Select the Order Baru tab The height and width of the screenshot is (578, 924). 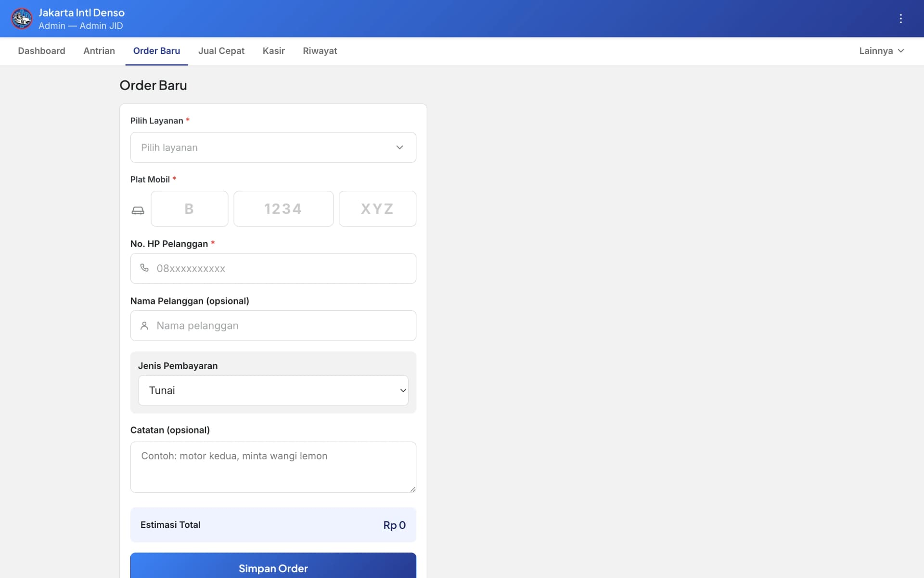[x=156, y=51]
